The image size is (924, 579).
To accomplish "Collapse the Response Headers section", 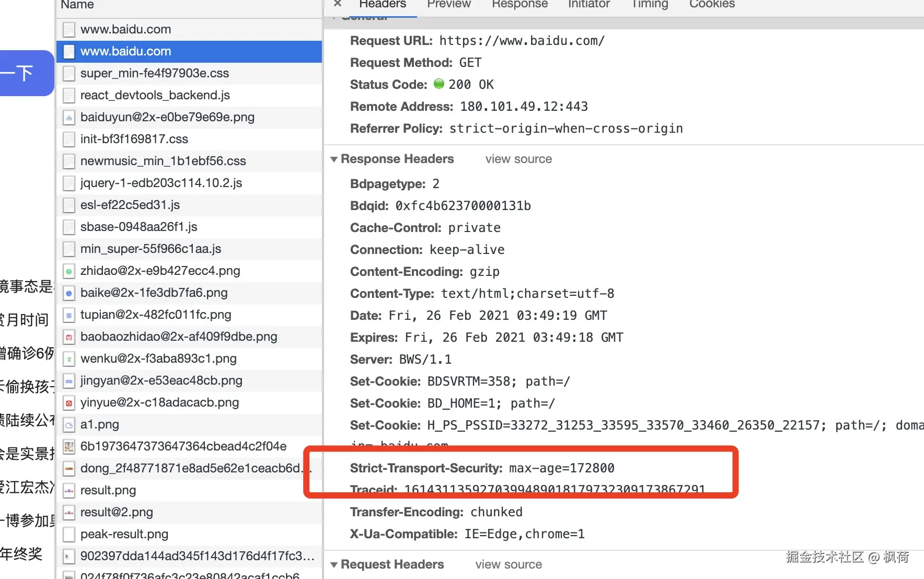I will point(334,159).
